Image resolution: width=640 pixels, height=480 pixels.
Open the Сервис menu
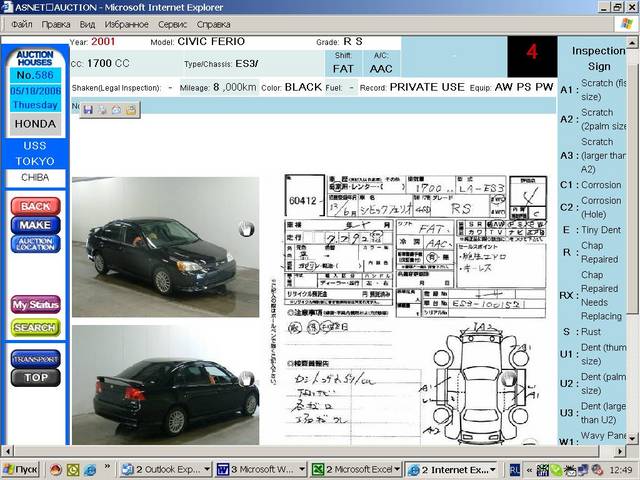173,24
